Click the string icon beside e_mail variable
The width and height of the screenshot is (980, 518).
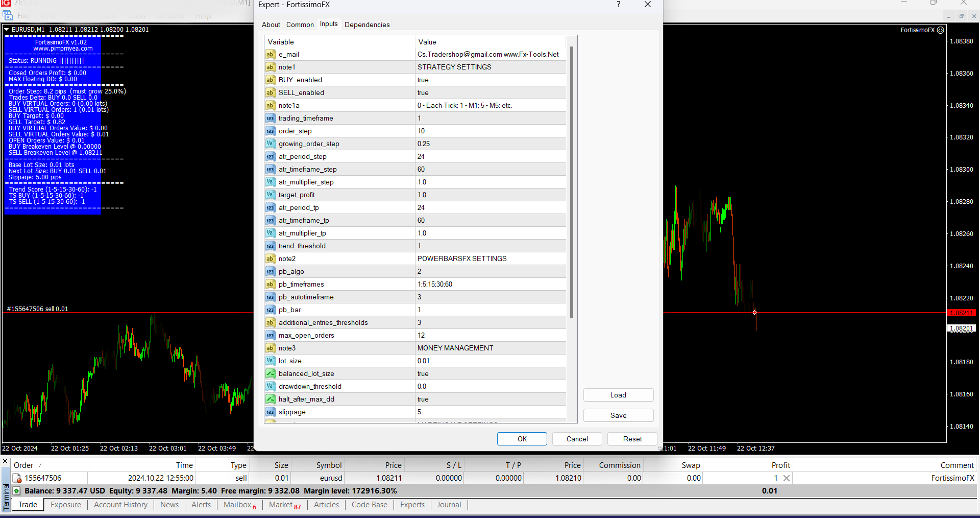(x=271, y=55)
